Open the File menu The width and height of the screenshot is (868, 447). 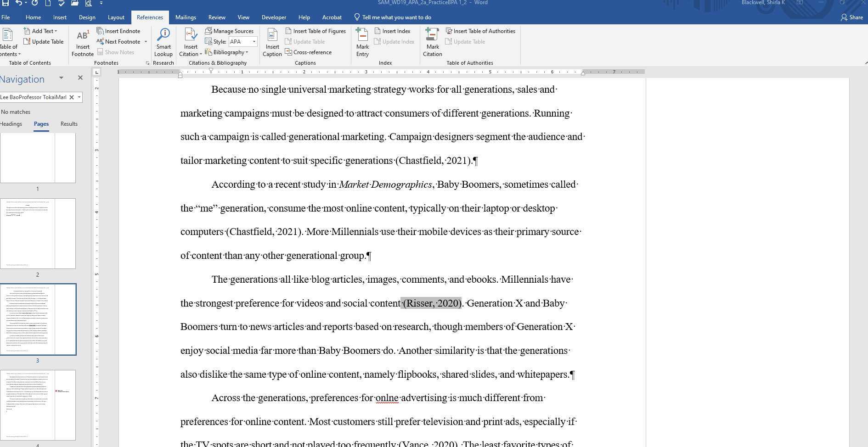(x=6, y=17)
